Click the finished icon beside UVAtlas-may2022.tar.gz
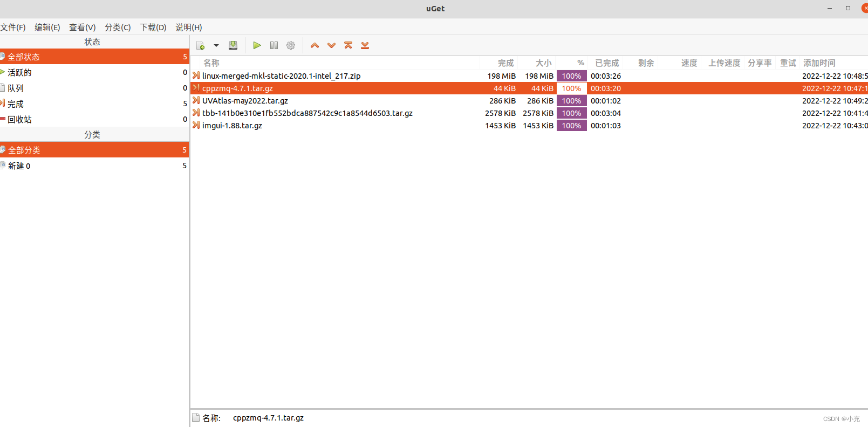This screenshot has width=868, height=427. pyautogui.click(x=196, y=100)
